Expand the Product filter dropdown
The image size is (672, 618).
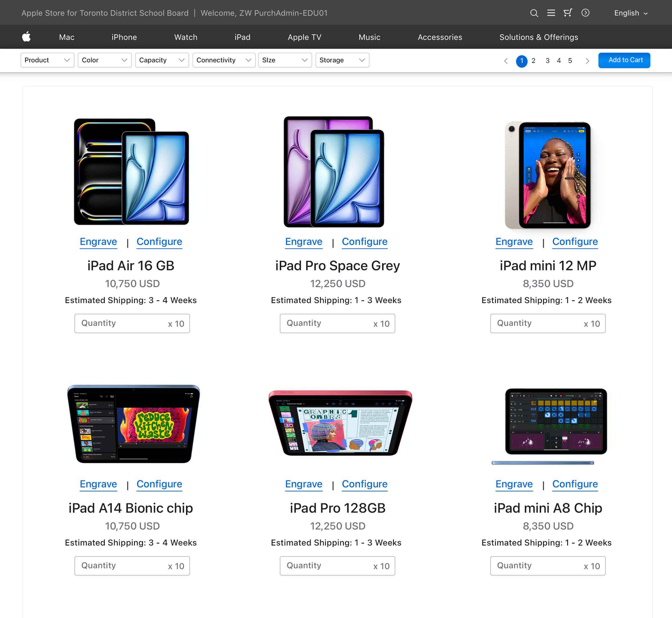(x=47, y=60)
